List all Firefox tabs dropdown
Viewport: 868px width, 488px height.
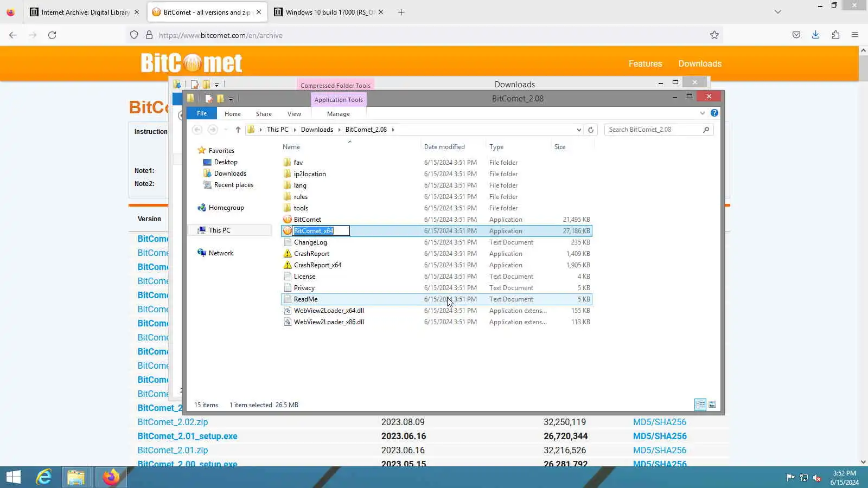[x=778, y=12]
